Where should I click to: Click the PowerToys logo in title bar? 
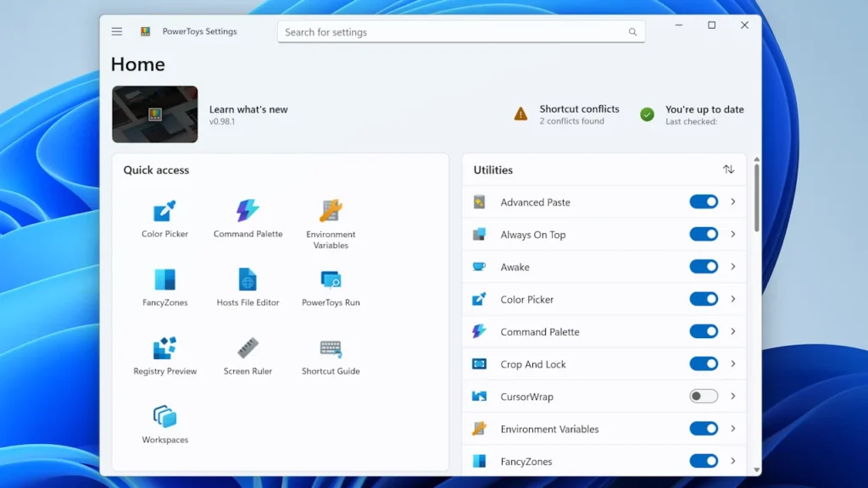pyautogui.click(x=145, y=31)
